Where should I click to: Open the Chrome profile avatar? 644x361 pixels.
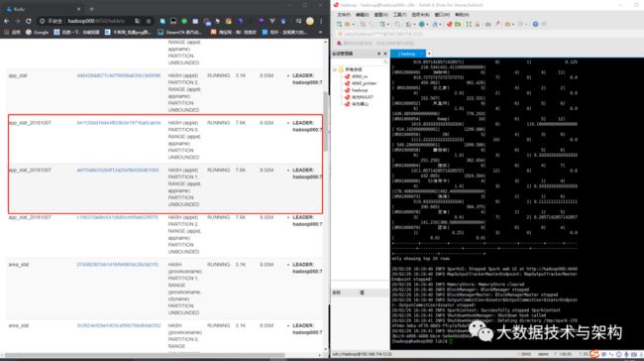coord(310,21)
